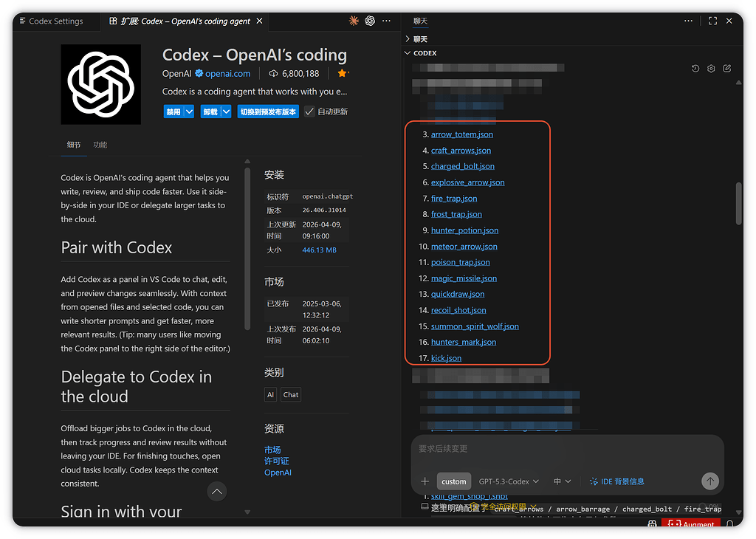Select the 扩展: Codex extension tab
The height and width of the screenshot is (539, 756).
[x=185, y=21]
